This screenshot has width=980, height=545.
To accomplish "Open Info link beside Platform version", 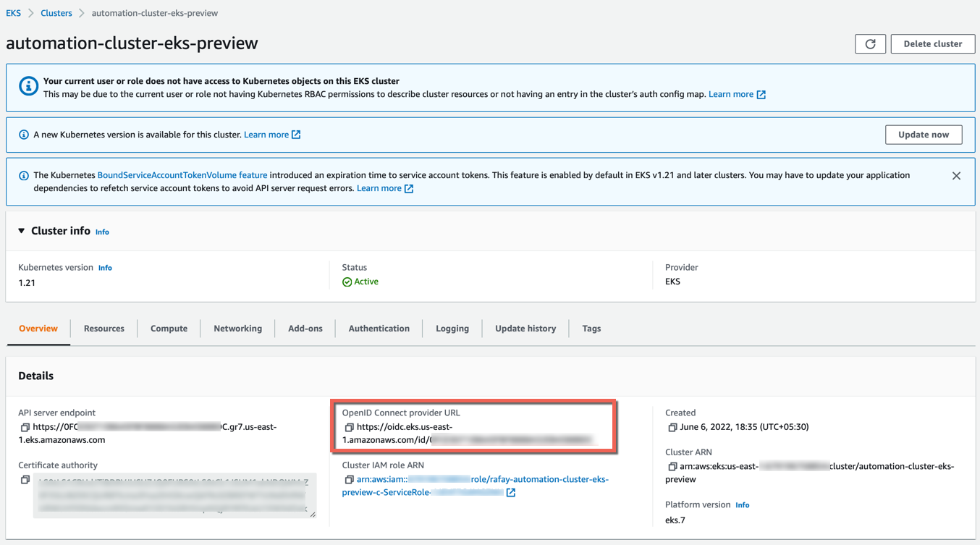I will click(x=743, y=505).
